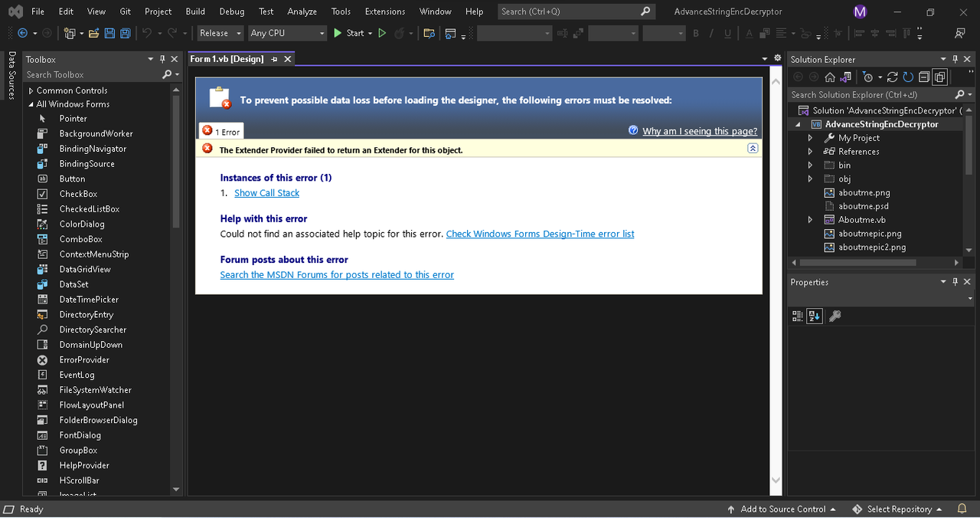The width and height of the screenshot is (980, 518).
Task: Collapse the Extender Provider error details
Action: pos(753,149)
